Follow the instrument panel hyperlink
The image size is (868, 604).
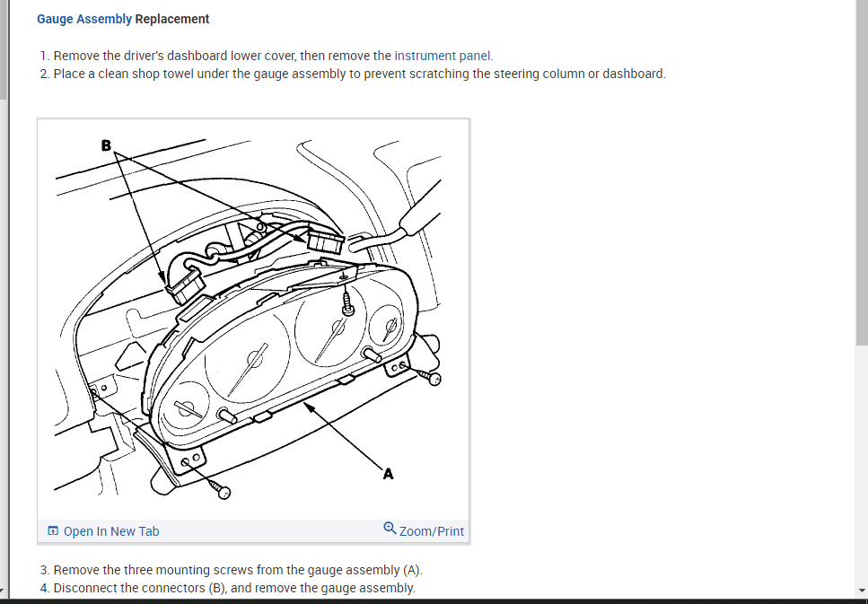[443, 56]
